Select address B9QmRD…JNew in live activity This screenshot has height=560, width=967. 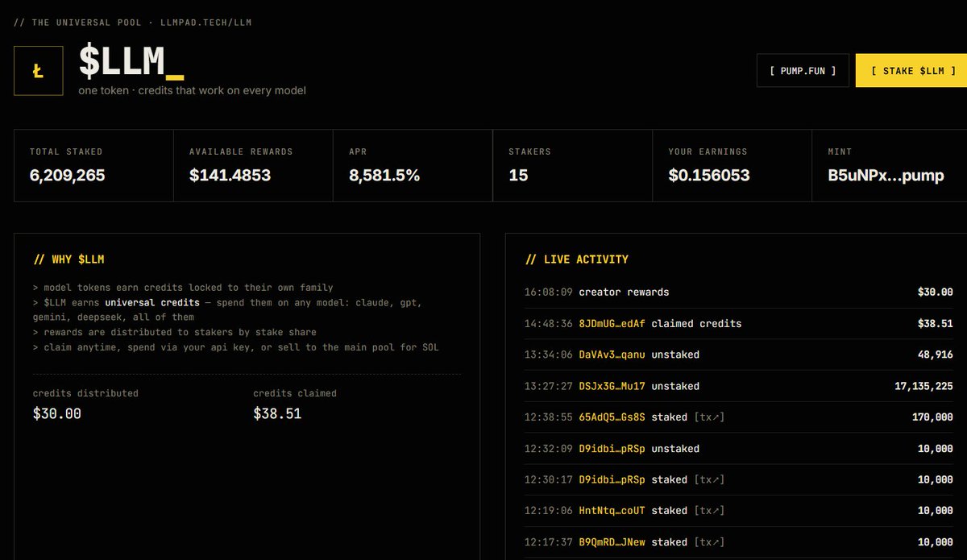(612, 542)
